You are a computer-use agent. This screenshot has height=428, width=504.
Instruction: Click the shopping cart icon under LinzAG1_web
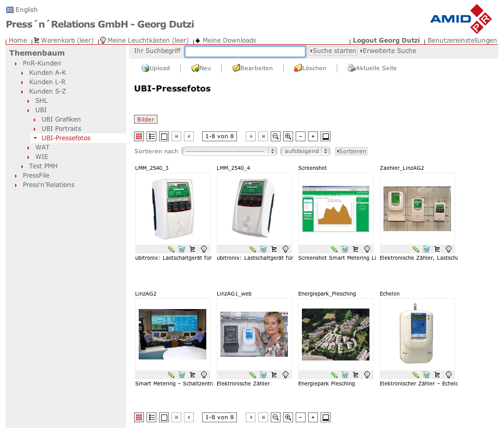pos(274,374)
